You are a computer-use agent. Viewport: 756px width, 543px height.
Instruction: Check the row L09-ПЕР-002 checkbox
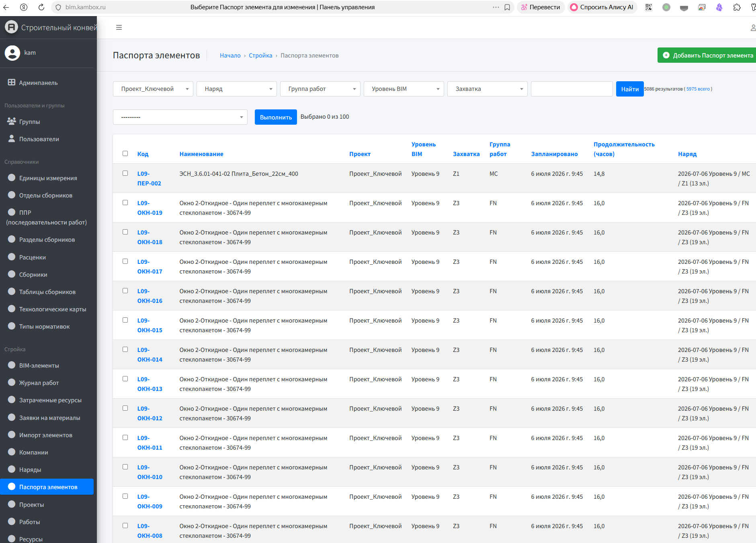click(125, 173)
